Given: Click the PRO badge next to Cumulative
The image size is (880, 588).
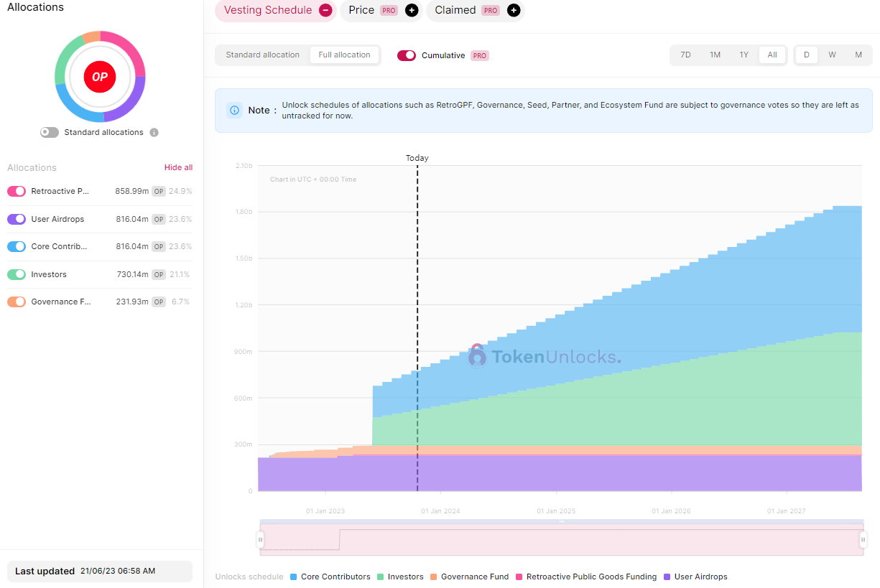Looking at the screenshot, I should 480,55.
